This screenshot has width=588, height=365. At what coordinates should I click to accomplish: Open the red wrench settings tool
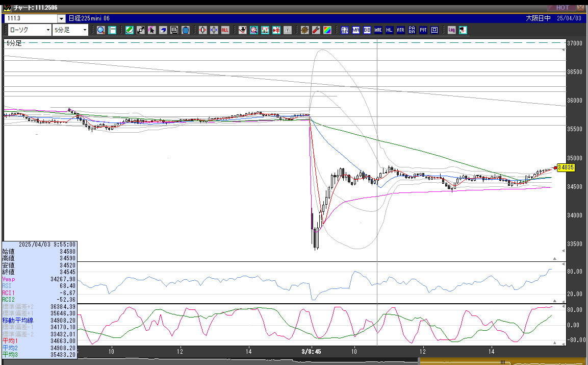pos(316,30)
